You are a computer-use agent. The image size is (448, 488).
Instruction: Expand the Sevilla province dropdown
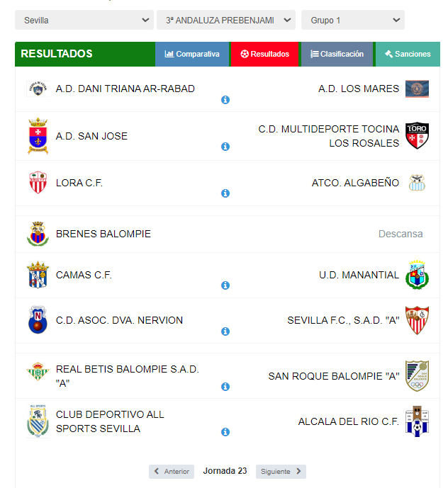pos(84,21)
